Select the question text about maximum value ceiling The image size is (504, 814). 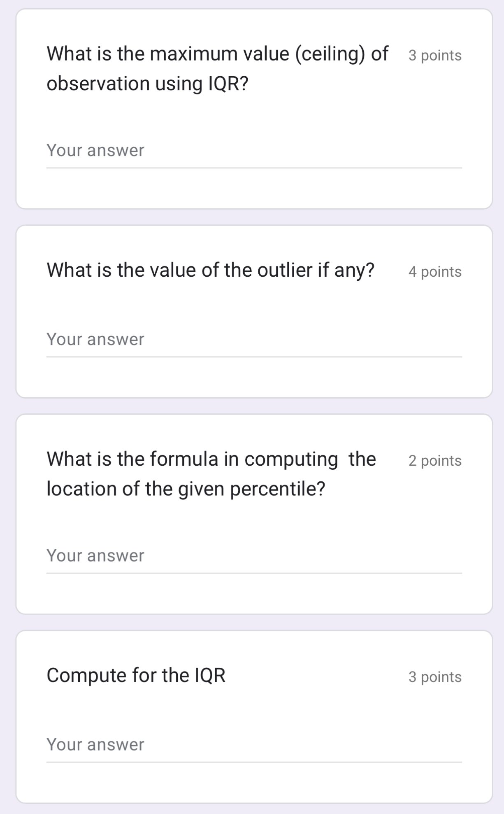pos(218,68)
